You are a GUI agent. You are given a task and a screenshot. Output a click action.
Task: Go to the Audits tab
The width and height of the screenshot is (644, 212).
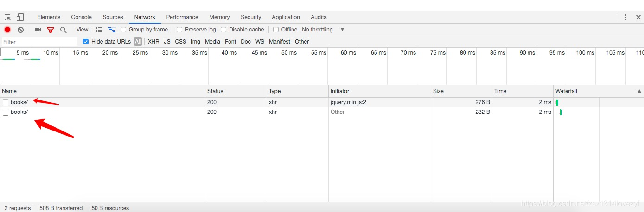pyautogui.click(x=319, y=17)
